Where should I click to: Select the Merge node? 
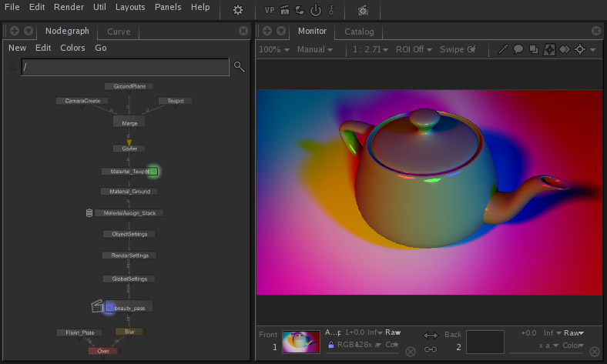point(129,122)
